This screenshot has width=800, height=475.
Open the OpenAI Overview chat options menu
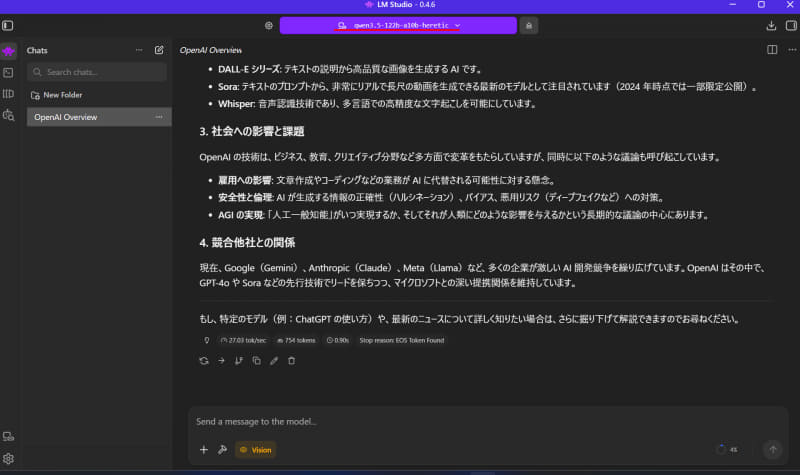159,117
